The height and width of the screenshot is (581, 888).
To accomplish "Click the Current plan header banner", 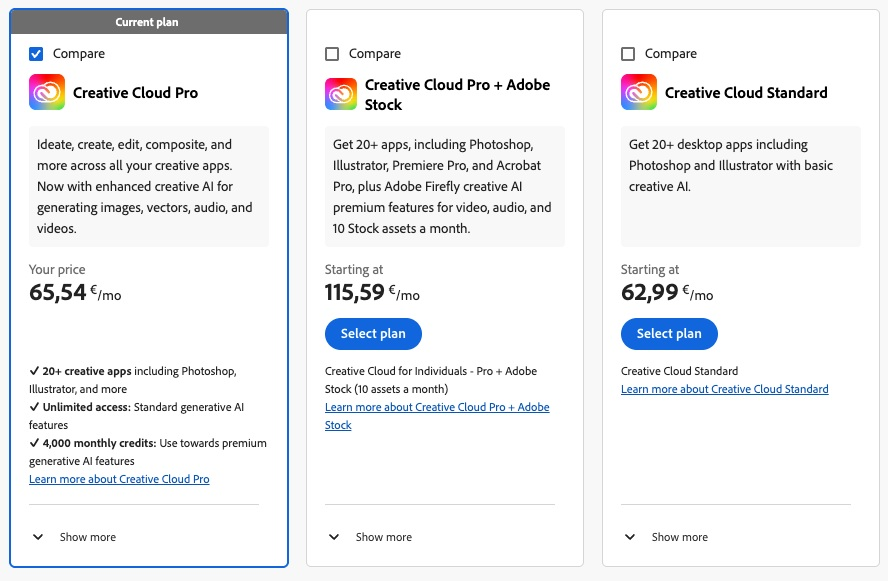I will 149,22.
